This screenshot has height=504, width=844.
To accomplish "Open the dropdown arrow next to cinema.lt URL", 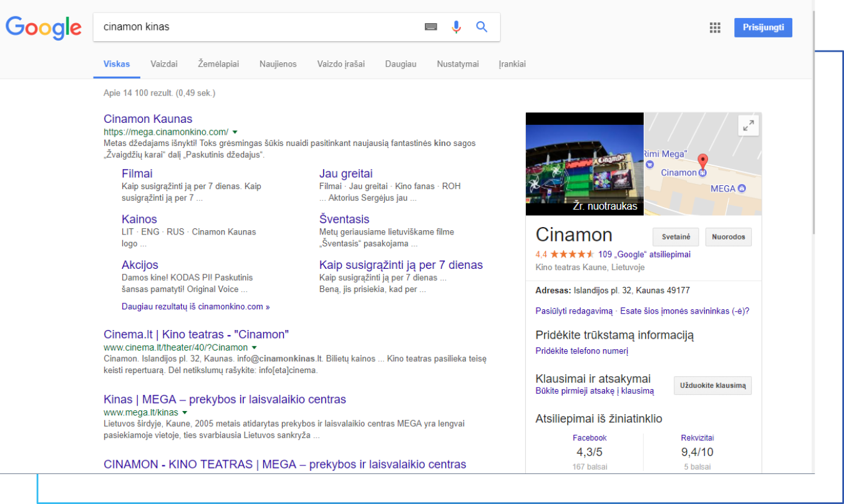I will [255, 347].
